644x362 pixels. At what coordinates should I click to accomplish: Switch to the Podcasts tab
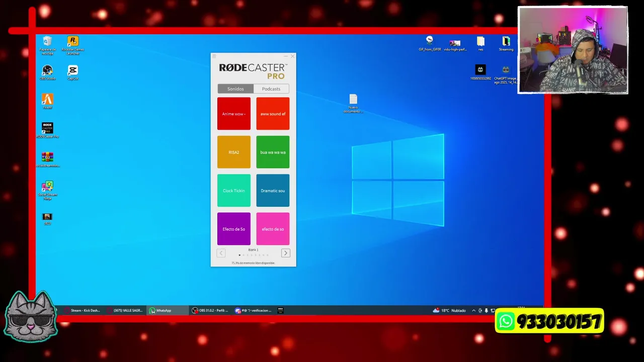tap(271, 89)
